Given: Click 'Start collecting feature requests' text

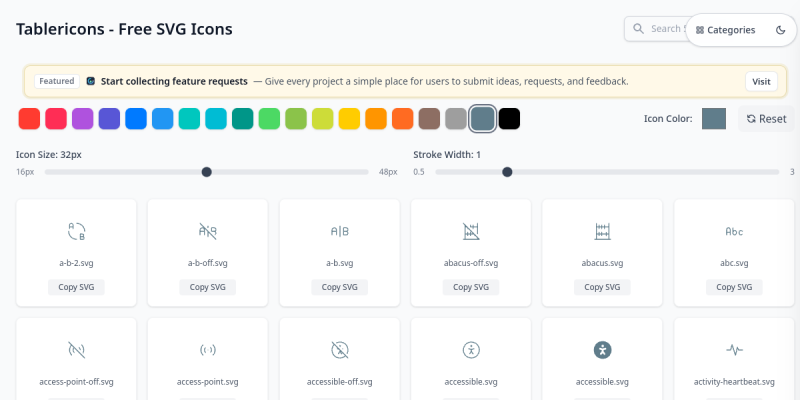Looking at the screenshot, I should coord(174,81).
